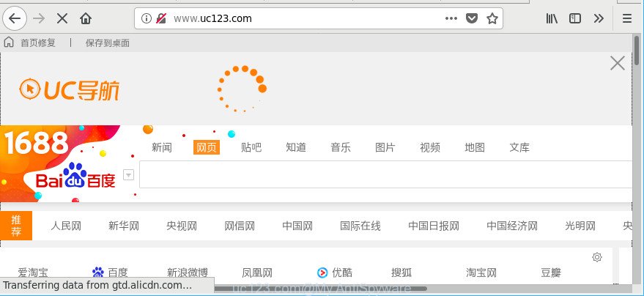Stop loading the page with X button
The image size is (644, 296).
pos(62,18)
